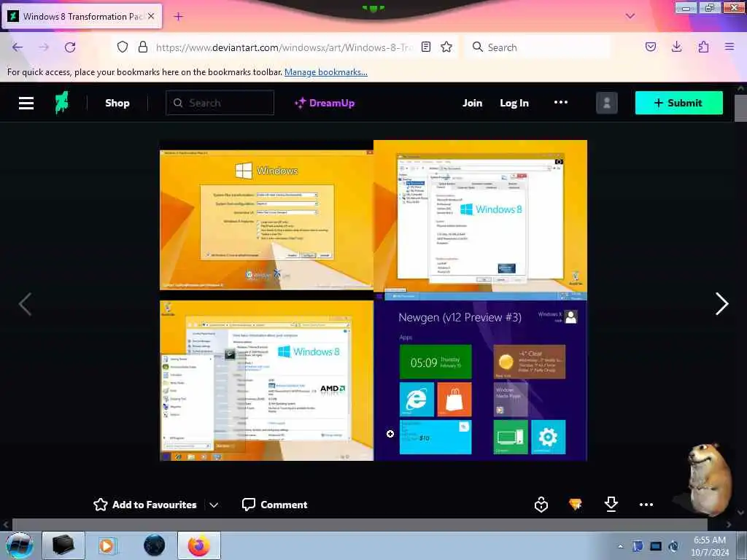
Task: Open the three-dot more options in header
Action: (x=561, y=102)
